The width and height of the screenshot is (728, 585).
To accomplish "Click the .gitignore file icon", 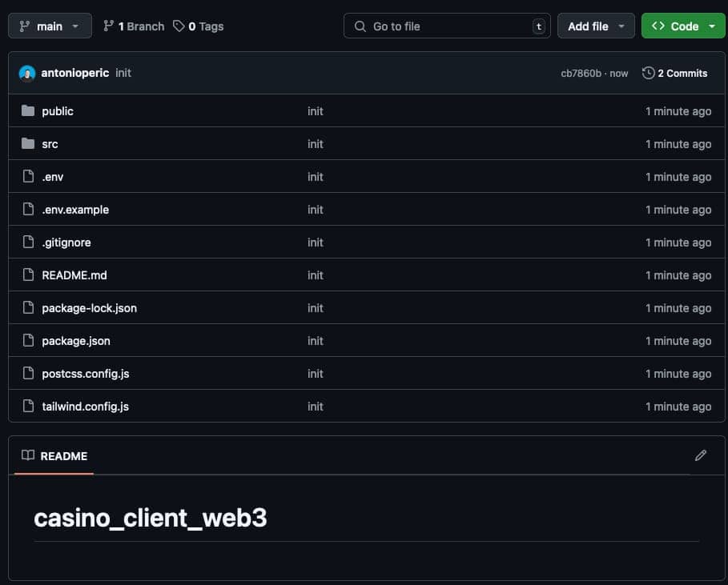I will click(x=28, y=242).
